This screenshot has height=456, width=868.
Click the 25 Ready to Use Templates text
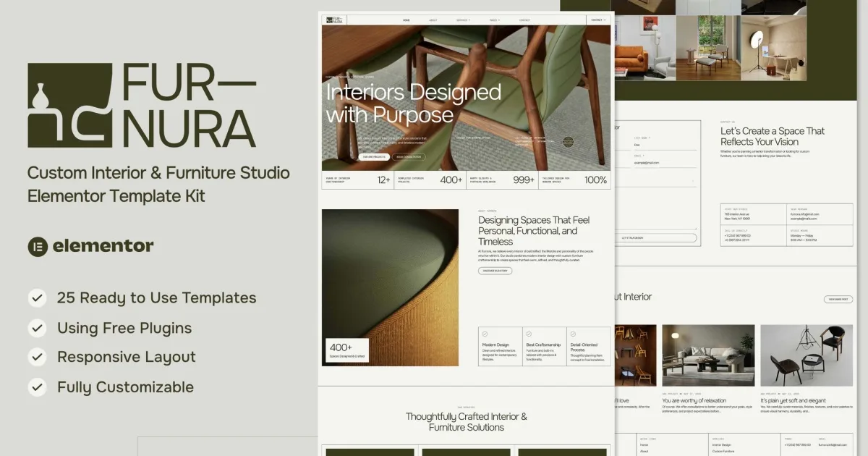pos(157,297)
